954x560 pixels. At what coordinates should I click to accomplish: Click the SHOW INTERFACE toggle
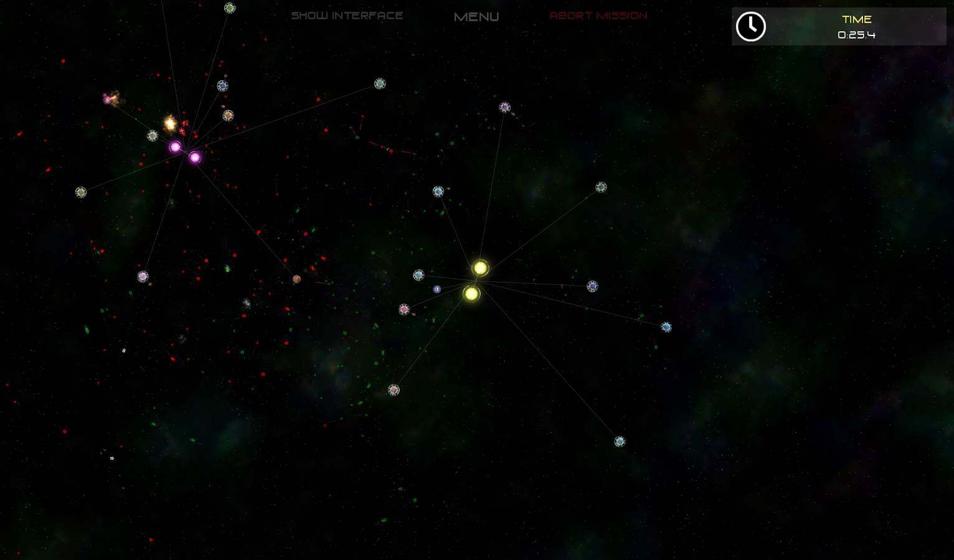click(x=347, y=16)
